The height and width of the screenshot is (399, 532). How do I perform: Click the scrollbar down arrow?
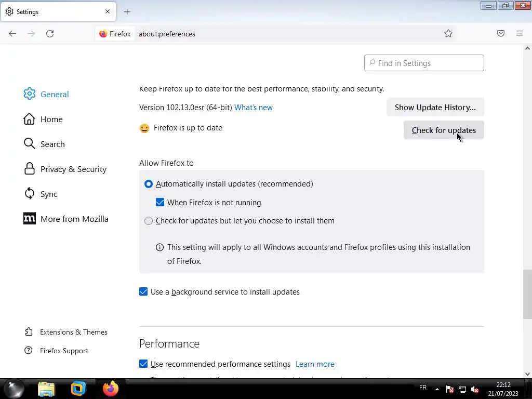pyautogui.click(x=527, y=374)
